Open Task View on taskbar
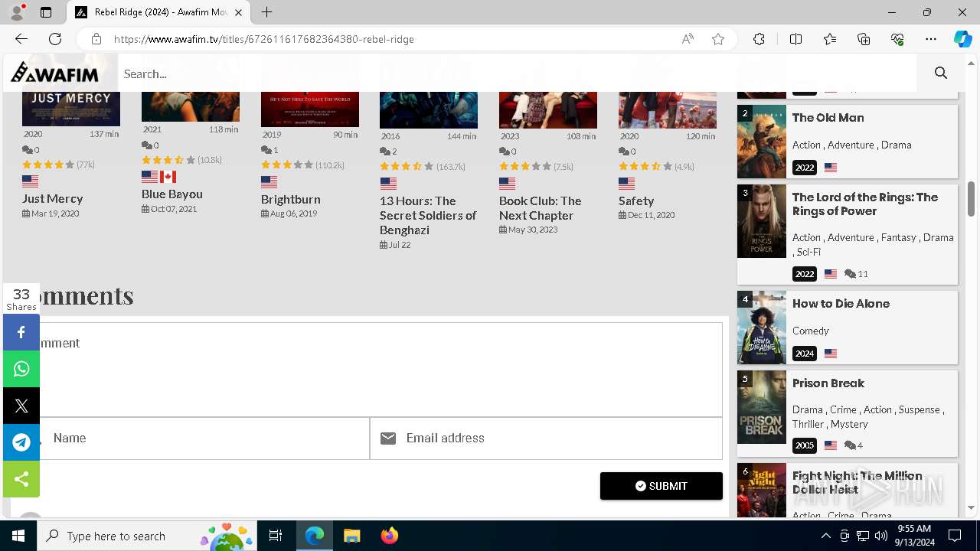 (276, 536)
